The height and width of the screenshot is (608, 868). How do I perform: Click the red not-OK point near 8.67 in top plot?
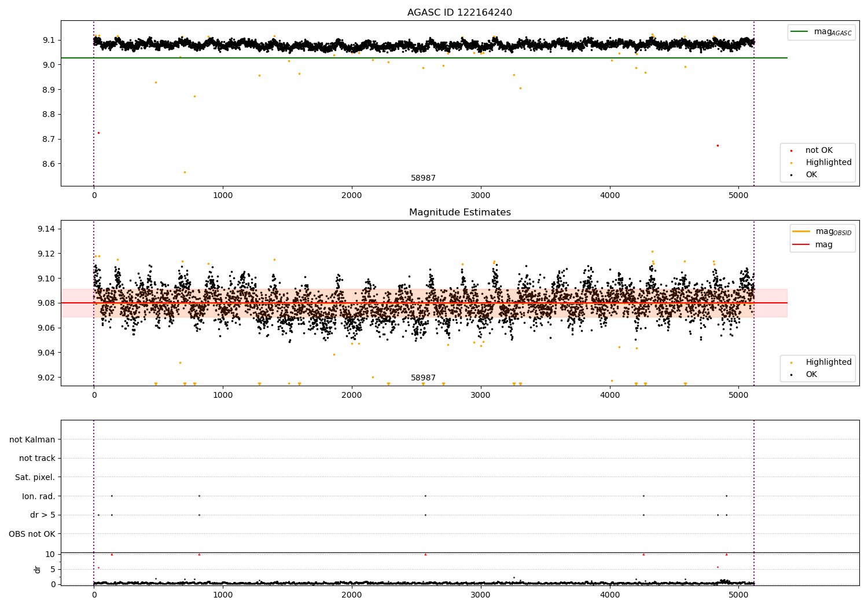pyautogui.click(x=718, y=145)
